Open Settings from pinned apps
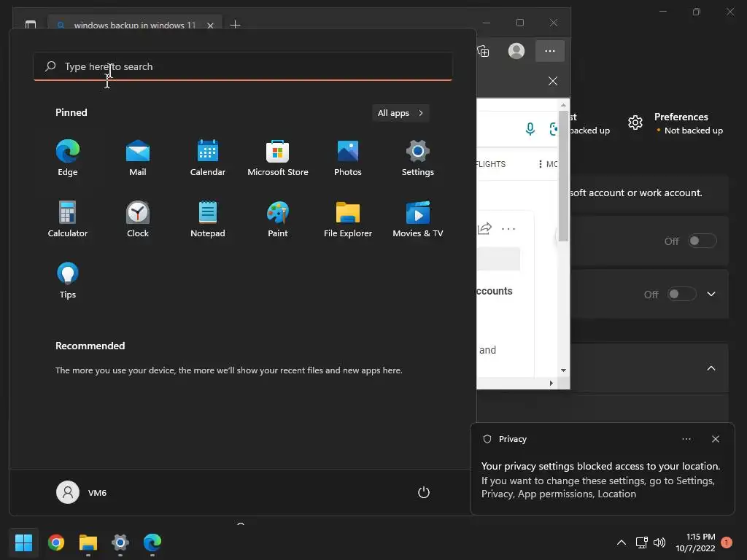 pyautogui.click(x=418, y=157)
